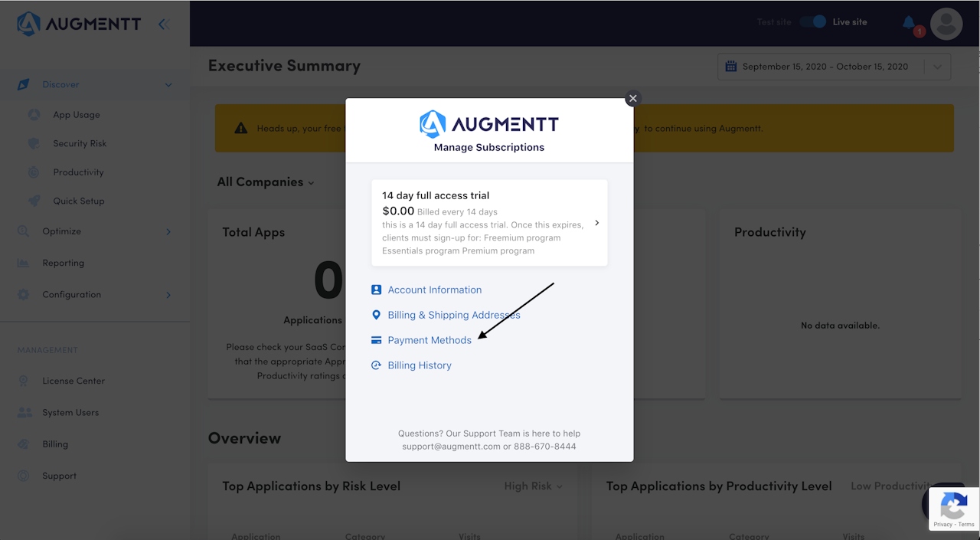Click the Billing & Shipping location pin icon
The height and width of the screenshot is (540, 980).
[x=376, y=315]
